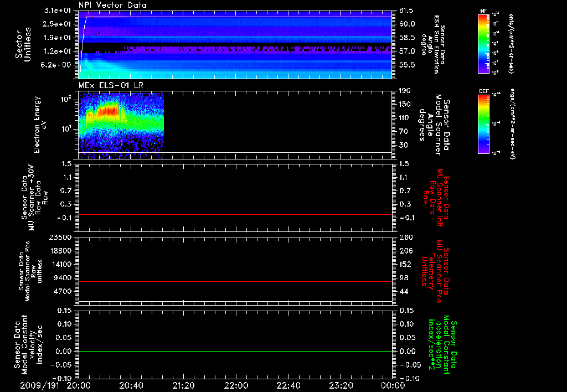The width and height of the screenshot is (567, 392).
Task: Click the '1.9e+01' sector tick label
Action: (58, 38)
